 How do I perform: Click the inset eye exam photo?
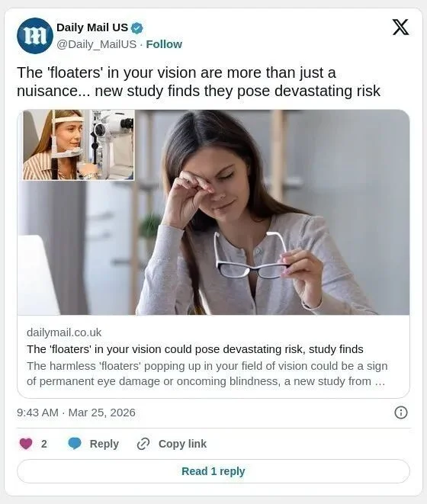tap(79, 145)
